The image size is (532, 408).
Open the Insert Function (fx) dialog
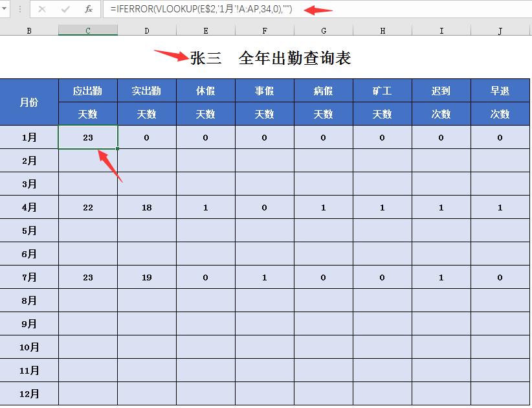(x=89, y=9)
